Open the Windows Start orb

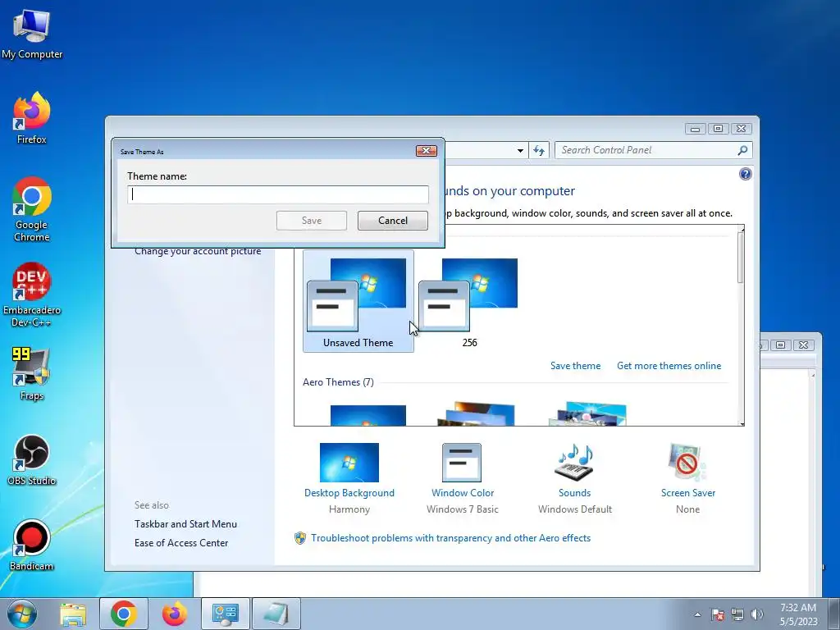[22, 614]
